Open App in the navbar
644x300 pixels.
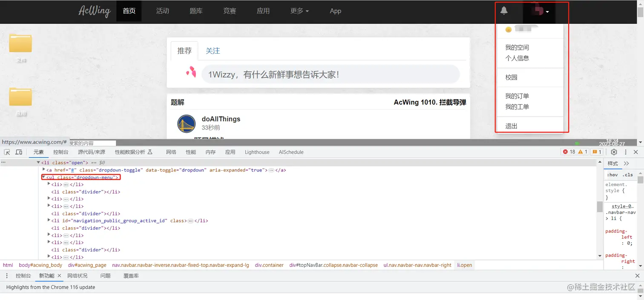336,11
